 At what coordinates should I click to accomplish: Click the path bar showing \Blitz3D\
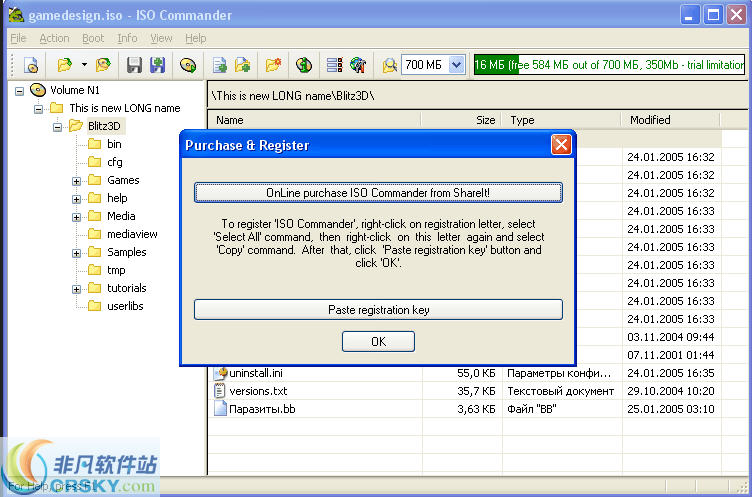(479, 95)
